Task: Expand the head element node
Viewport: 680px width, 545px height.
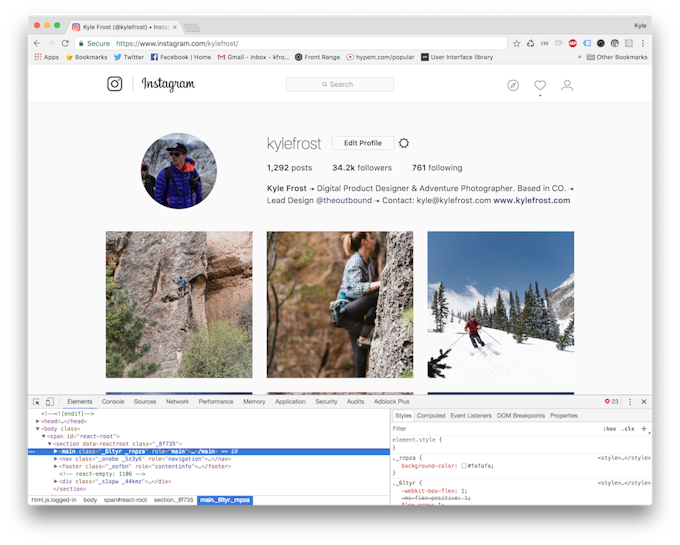Action: click(38, 421)
